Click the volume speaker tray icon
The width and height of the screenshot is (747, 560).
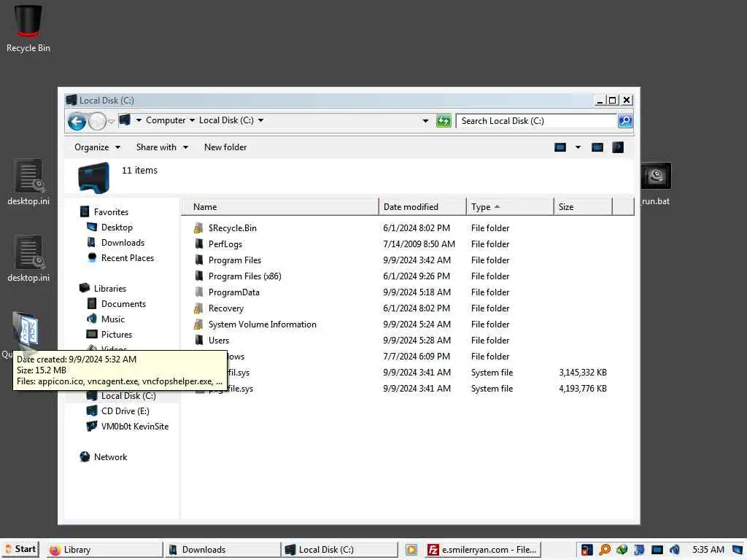(674, 550)
